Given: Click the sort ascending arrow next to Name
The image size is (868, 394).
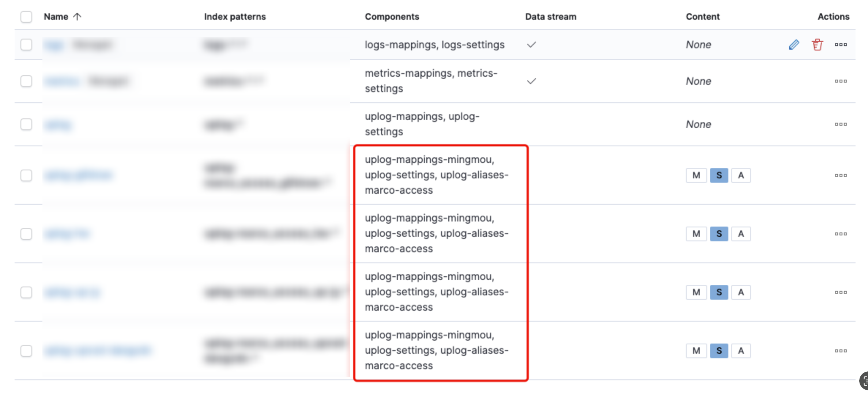Looking at the screenshot, I should coord(77,17).
